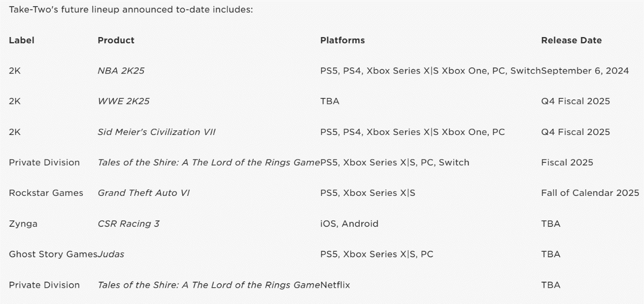
Task: Select the "Fall of Calendar 2025" date
Action: (x=590, y=193)
